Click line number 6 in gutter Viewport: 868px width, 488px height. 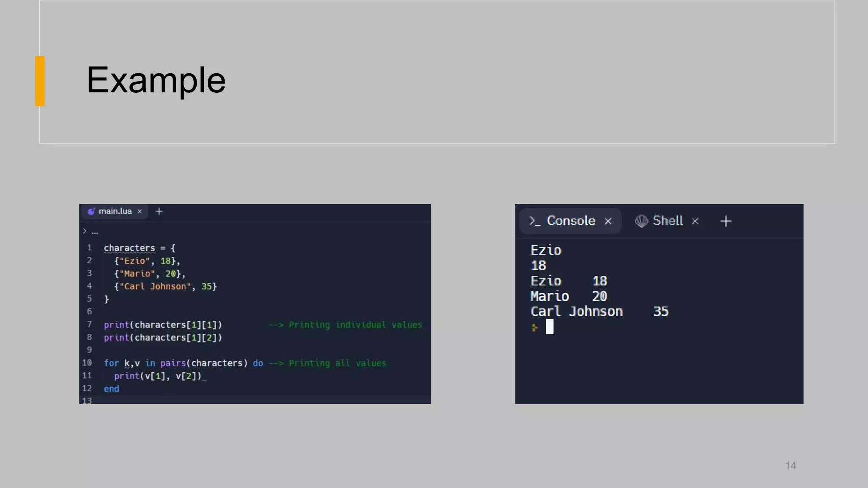tap(89, 311)
